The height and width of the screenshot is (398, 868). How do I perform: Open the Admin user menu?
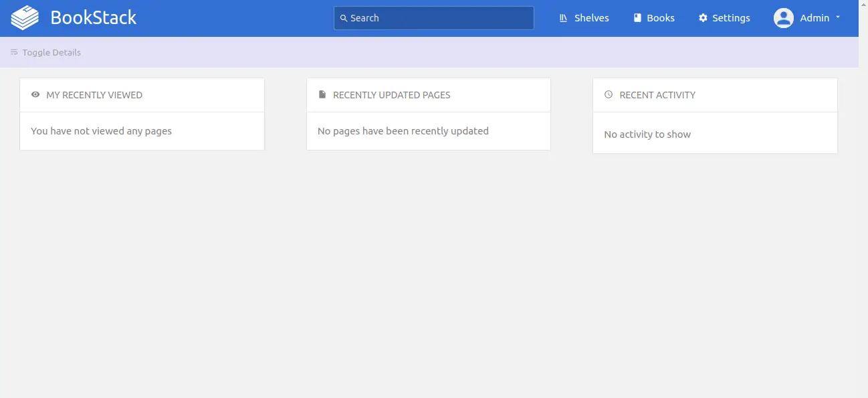pyautogui.click(x=807, y=18)
